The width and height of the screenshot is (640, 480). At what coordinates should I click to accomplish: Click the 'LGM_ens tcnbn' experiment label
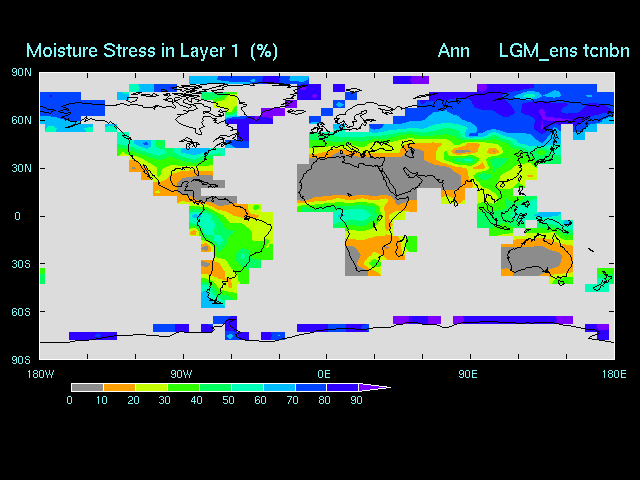click(x=564, y=50)
